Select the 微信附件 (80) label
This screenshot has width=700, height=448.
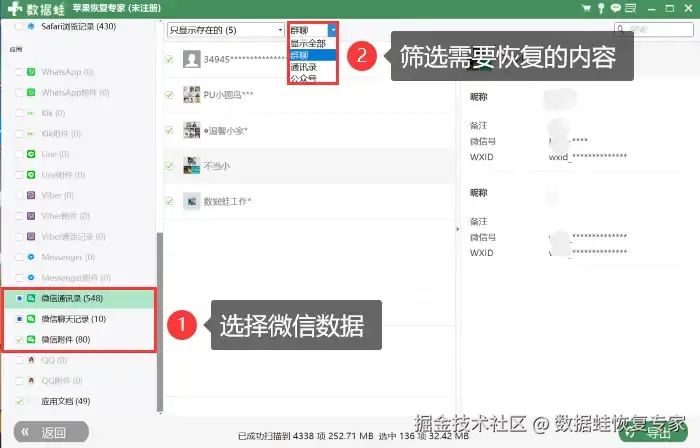[x=66, y=339]
